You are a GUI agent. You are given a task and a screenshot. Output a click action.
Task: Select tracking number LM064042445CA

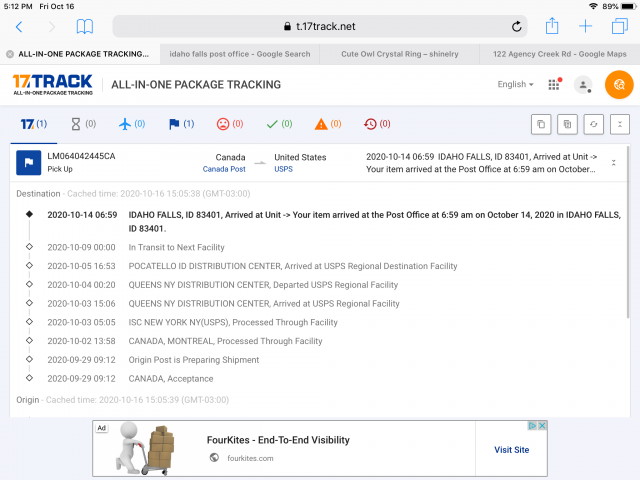point(81,156)
